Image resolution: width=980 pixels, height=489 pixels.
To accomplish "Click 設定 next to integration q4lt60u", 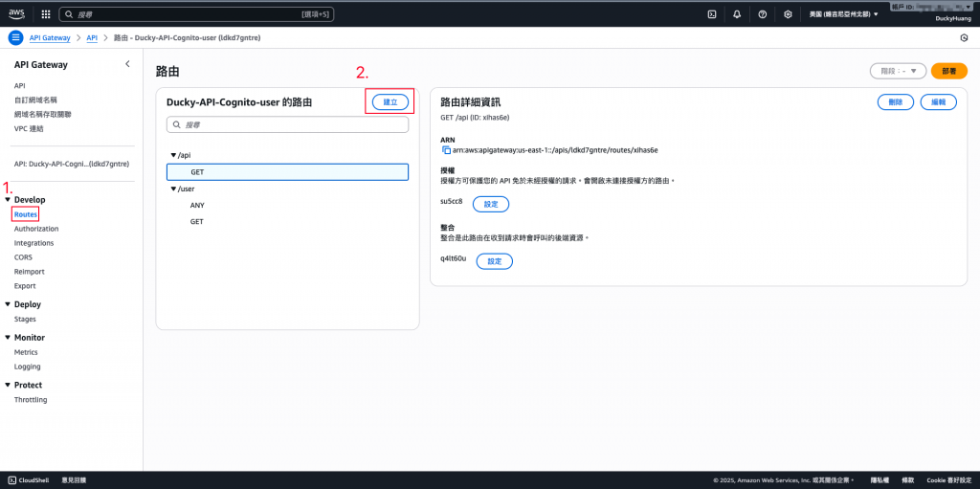I will (x=495, y=261).
